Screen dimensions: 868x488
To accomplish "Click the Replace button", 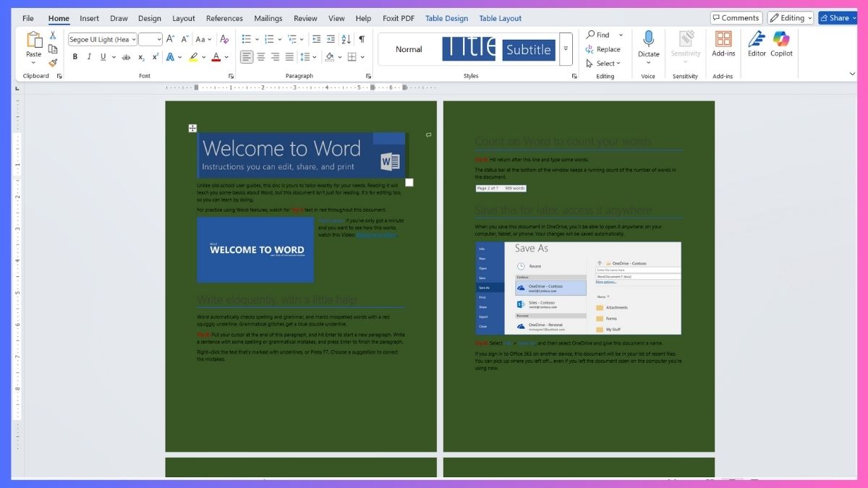I will pos(603,49).
